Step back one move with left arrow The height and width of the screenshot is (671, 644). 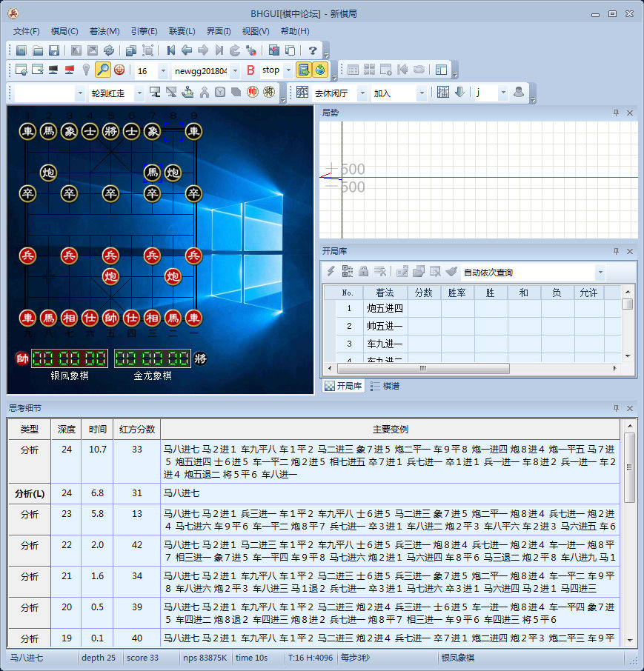[187, 50]
